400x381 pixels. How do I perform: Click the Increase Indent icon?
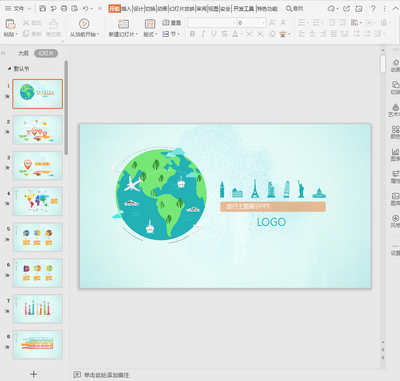click(x=343, y=23)
